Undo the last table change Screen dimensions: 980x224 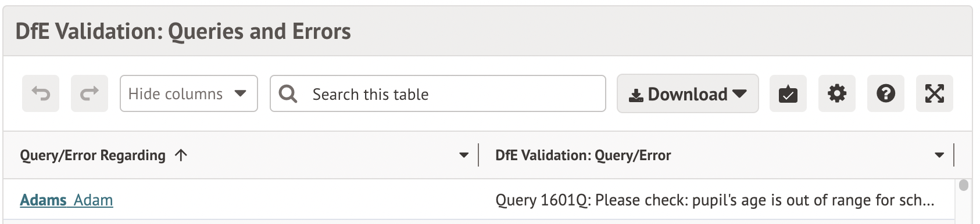click(x=41, y=93)
